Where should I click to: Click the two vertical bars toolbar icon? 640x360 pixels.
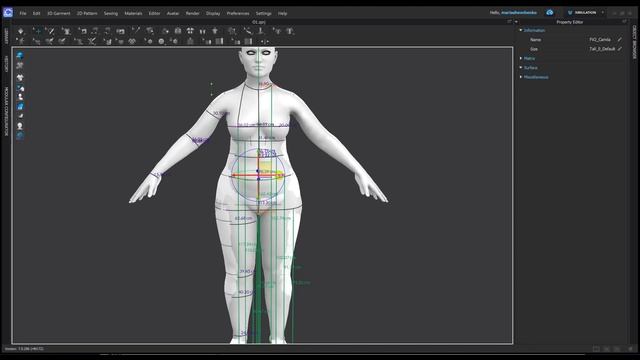(202, 31)
